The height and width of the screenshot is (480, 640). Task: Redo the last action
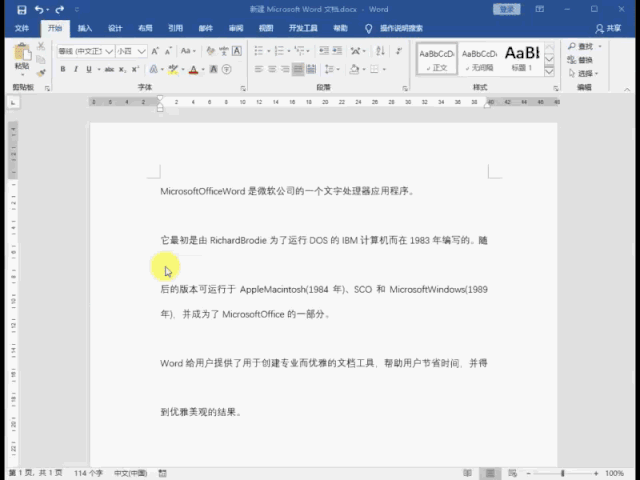click(x=60, y=9)
